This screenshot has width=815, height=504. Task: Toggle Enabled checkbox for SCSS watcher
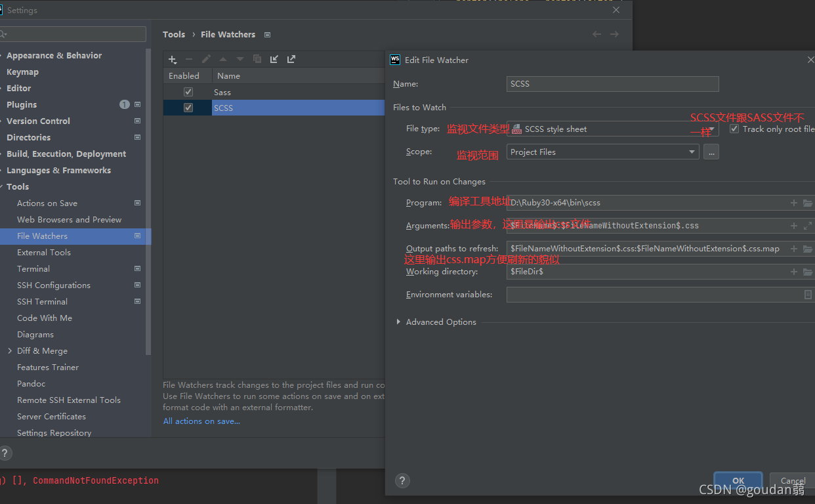click(188, 108)
